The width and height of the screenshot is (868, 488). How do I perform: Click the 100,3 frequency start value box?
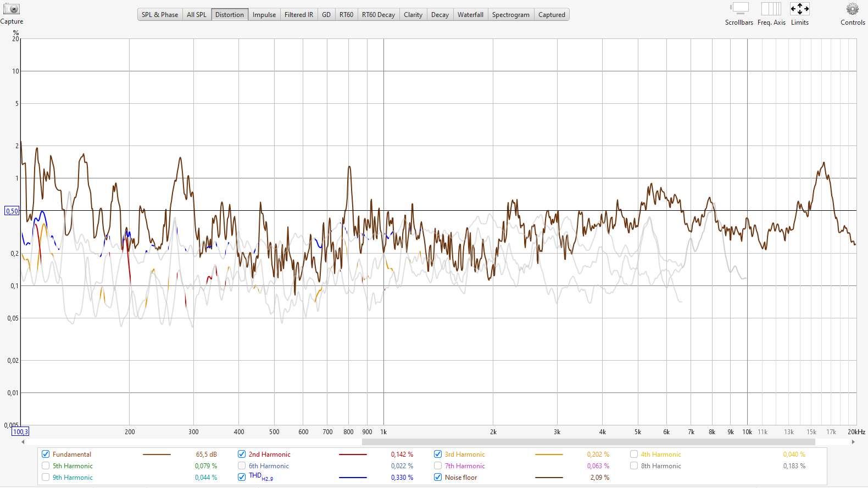[20, 432]
